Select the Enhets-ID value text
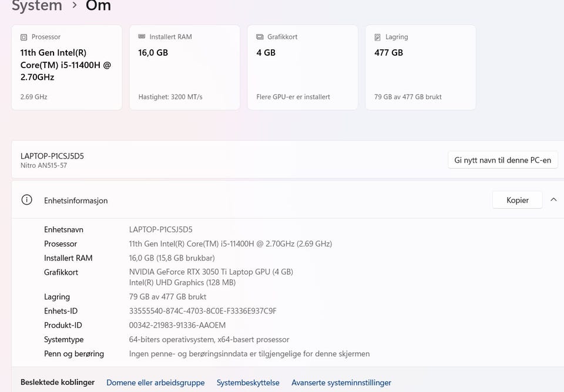The image size is (564, 392). 203,311
